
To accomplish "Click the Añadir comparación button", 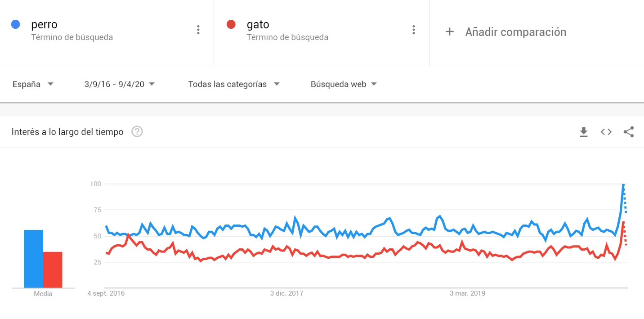I will [x=505, y=32].
